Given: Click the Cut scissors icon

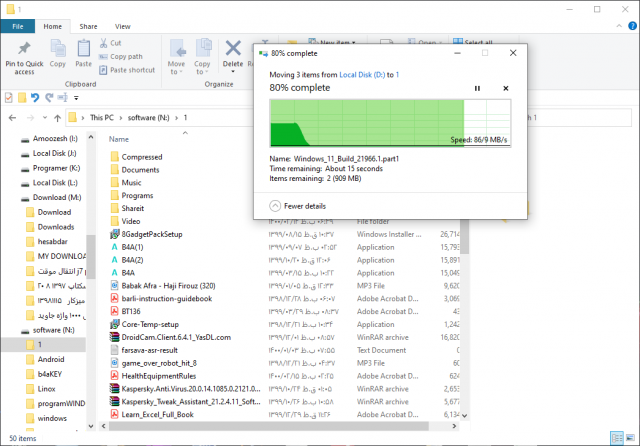Looking at the screenshot, I should 103,43.
